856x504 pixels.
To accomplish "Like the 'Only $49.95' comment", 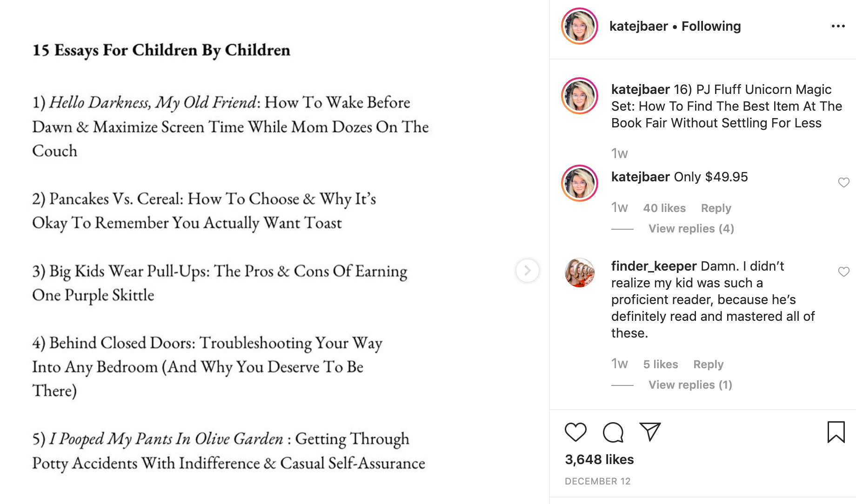I will pyautogui.click(x=843, y=183).
